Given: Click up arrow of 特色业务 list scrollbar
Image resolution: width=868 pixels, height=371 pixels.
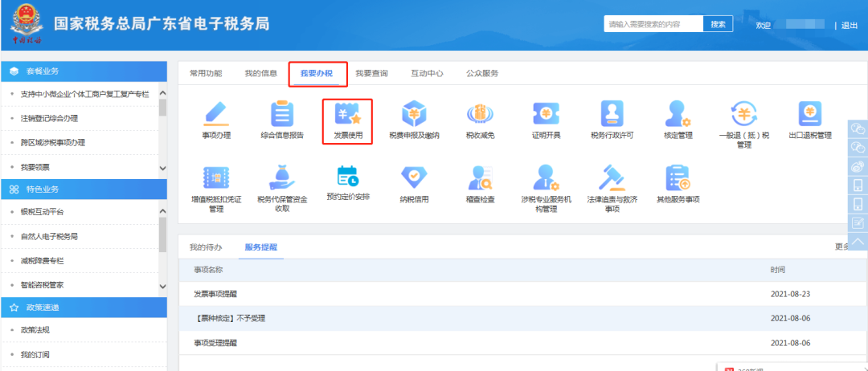Looking at the screenshot, I should tap(162, 211).
